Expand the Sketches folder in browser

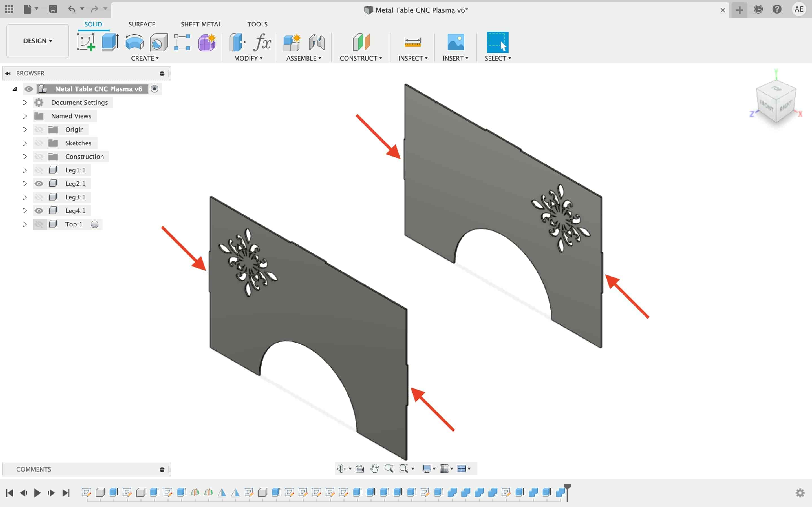point(24,143)
